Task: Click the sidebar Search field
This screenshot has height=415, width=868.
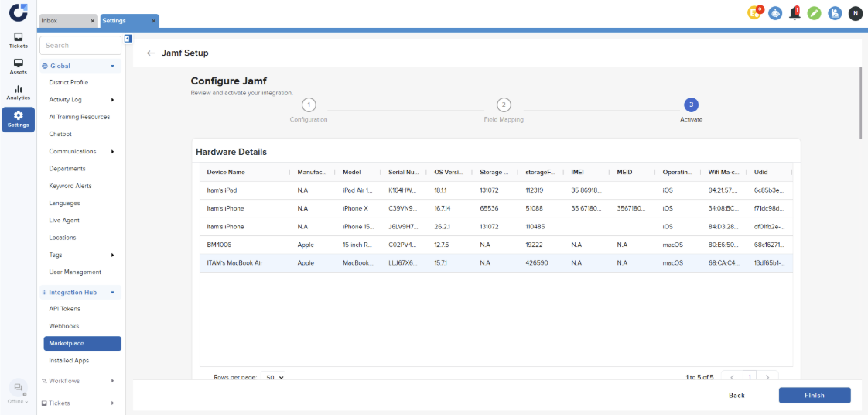Action: pyautogui.click(x=80, y=46)
